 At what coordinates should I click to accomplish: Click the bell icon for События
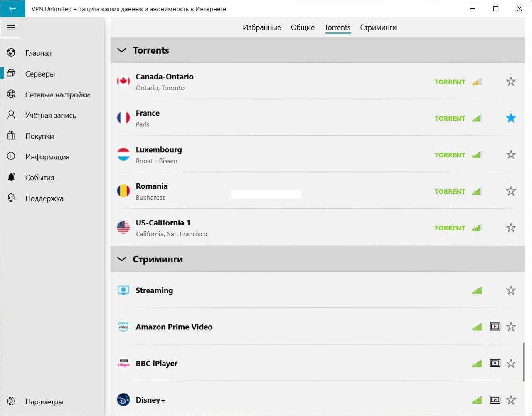(11, 177)
